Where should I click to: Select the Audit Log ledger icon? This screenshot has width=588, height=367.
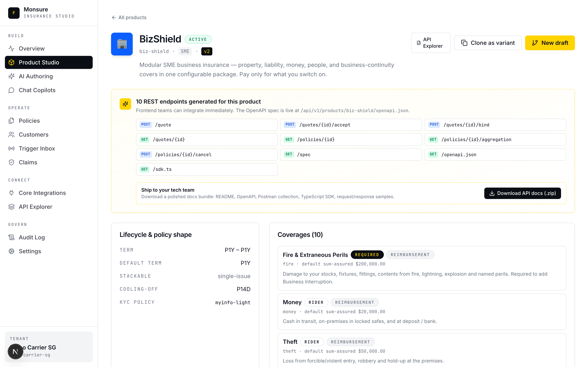[12, 237]
